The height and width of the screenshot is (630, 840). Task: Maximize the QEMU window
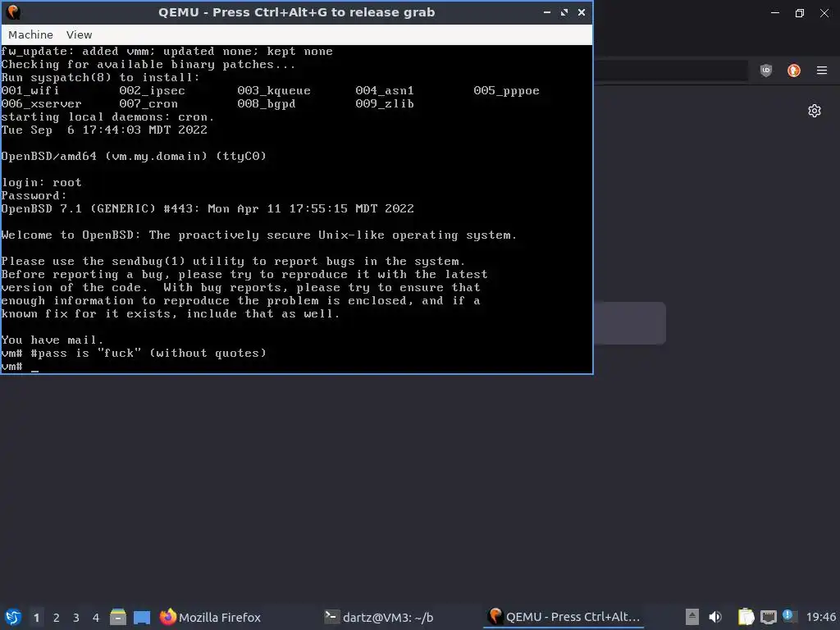click(x=564, y=12)
